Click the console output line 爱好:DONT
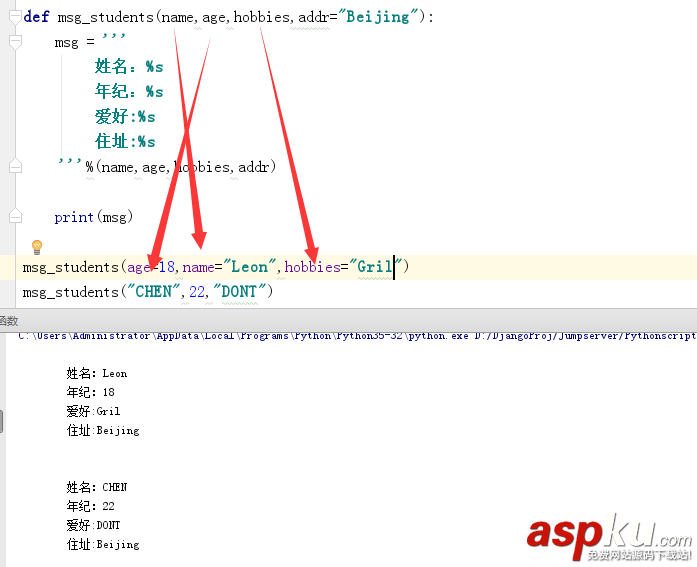 (93, 525)
